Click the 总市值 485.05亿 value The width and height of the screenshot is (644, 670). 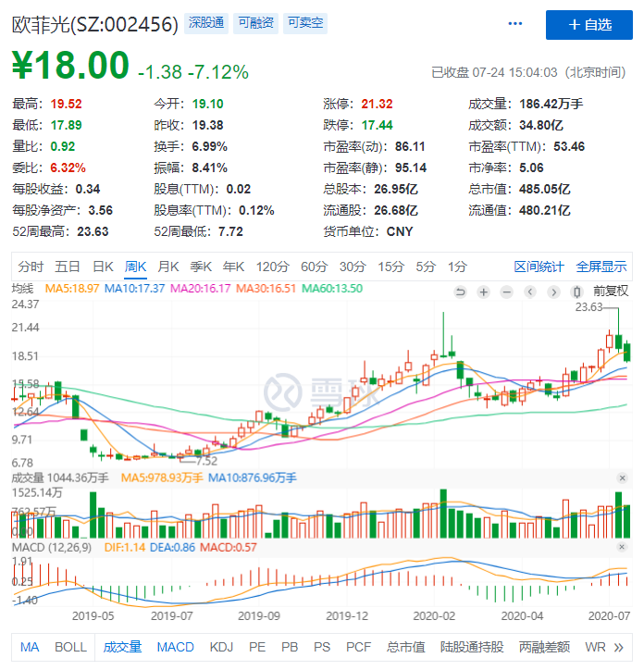(545, 189)
